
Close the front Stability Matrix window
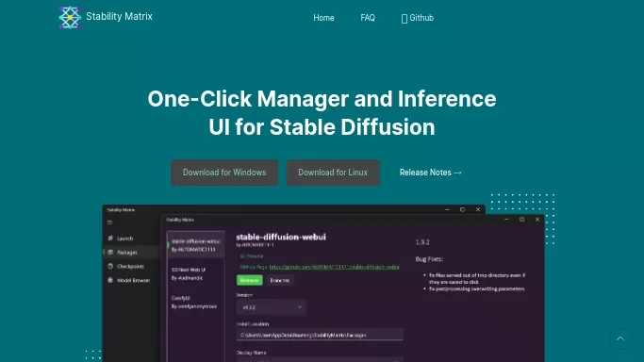tap(537, 220)
